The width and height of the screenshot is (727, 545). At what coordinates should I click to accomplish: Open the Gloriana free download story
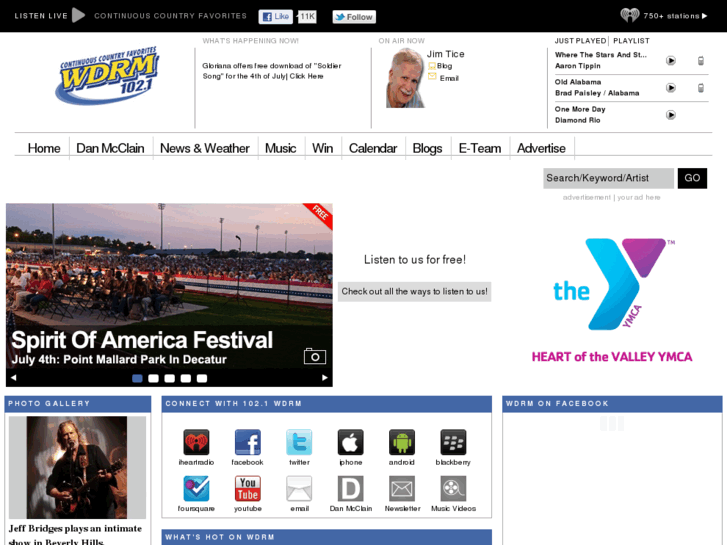(x=272, y=71)
